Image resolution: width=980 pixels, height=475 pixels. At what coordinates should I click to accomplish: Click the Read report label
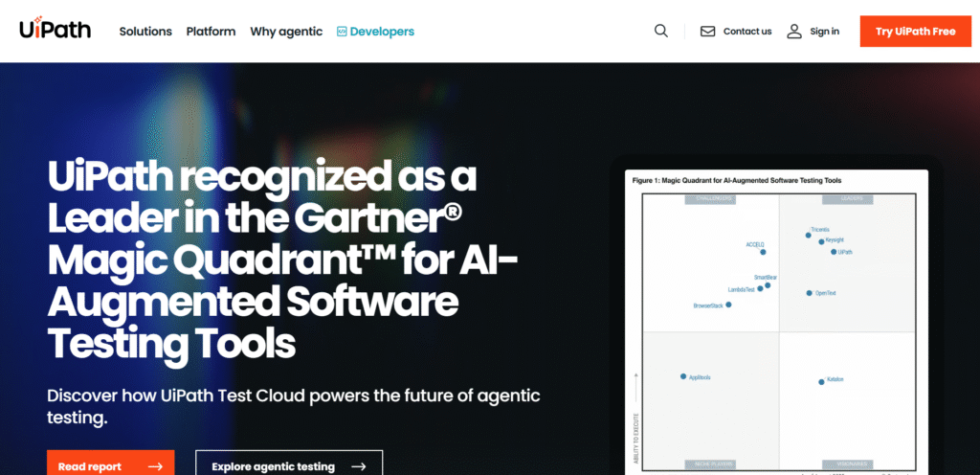pos(90,467)
